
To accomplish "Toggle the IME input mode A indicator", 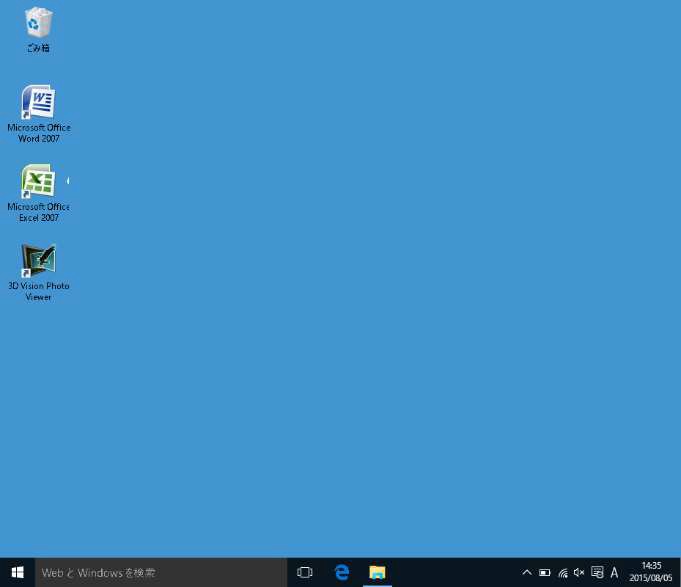I will pos(614,572).
